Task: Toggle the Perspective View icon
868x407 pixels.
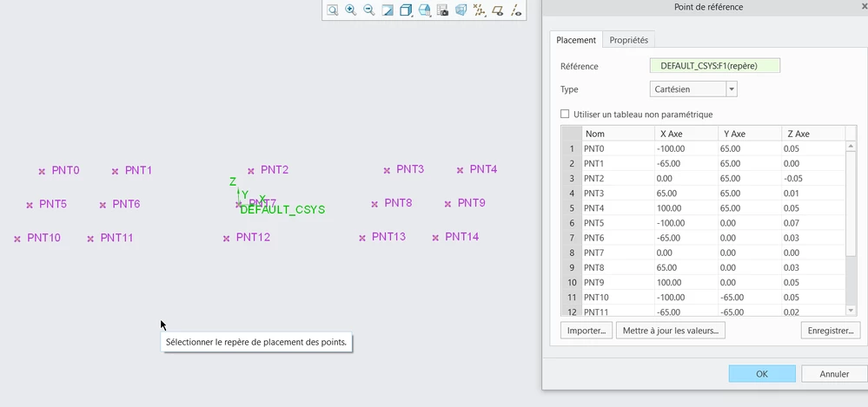Action: pyautogui.click(x=461, y=10)
